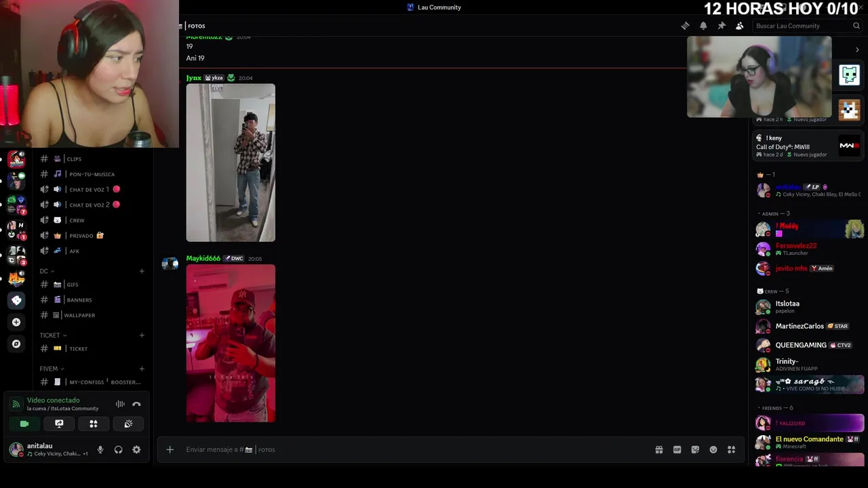Add channel in FIVEM category
The width and height of the screenshot is (868, 488).
142,369
